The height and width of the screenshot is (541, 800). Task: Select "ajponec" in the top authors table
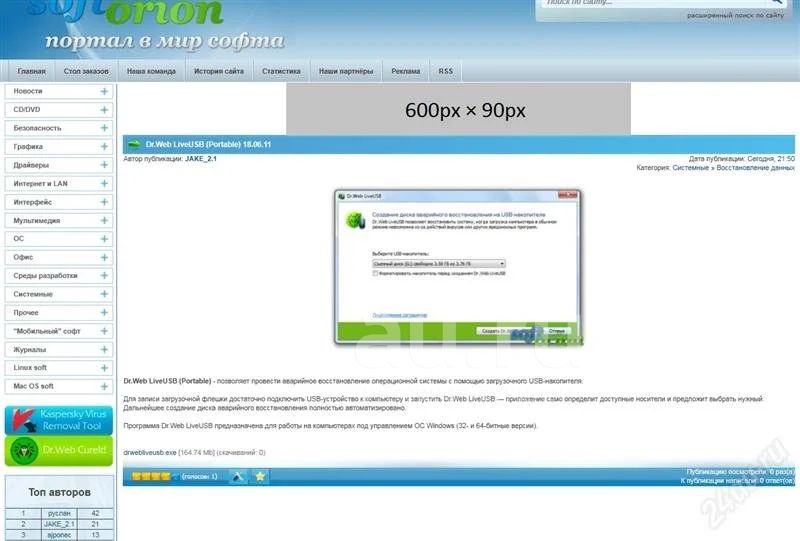[x=59, y=535]
